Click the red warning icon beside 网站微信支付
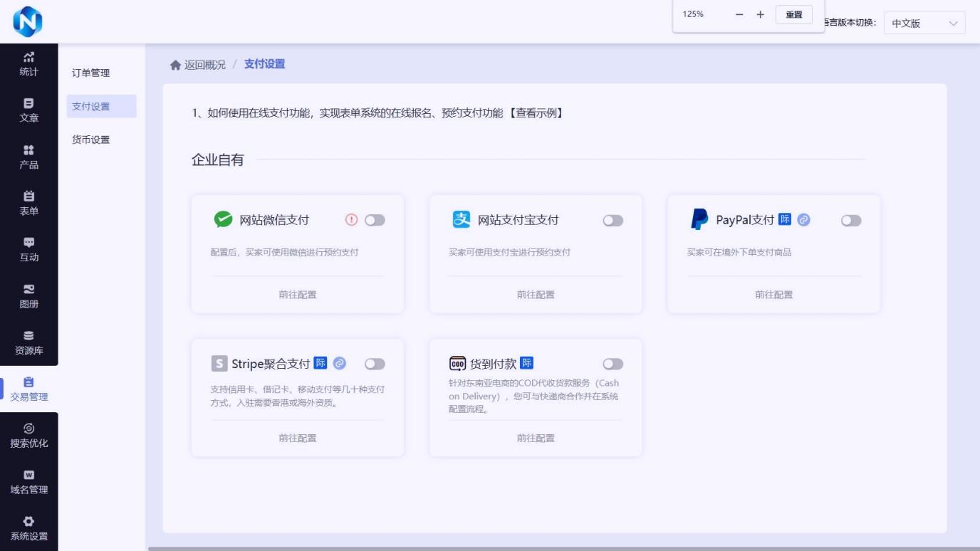The width and height of the screenshot is (980, 551). [351, 220]
